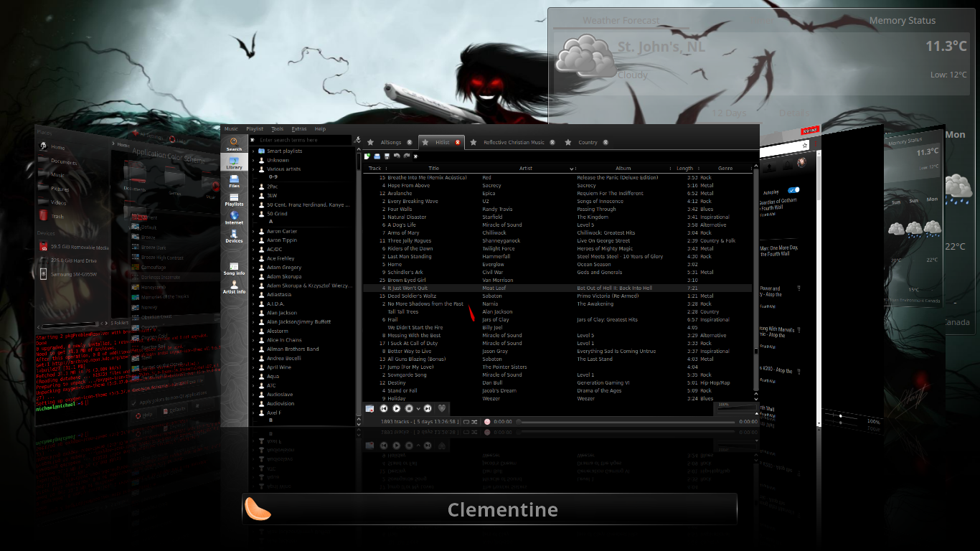Open the stop-after dropdown arrow
Viewport: 980px width, 551px height.
pyautogui.click(x=418, y=408)
